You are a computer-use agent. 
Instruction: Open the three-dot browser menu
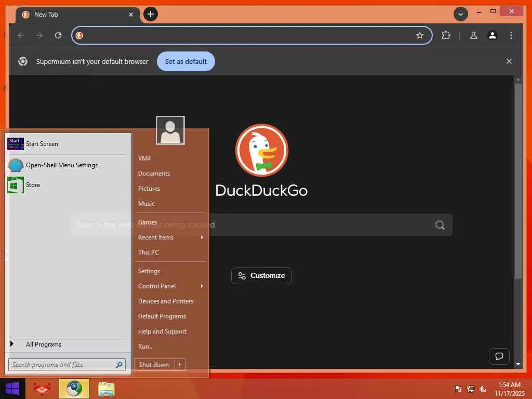(511, 35)
